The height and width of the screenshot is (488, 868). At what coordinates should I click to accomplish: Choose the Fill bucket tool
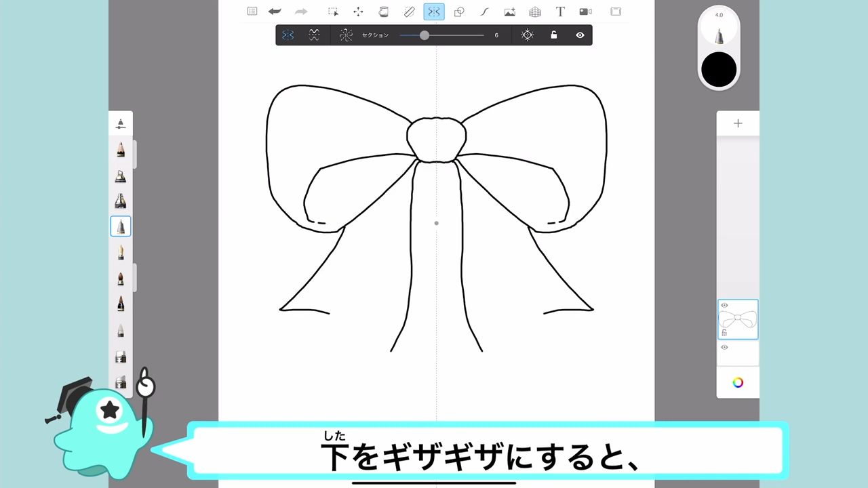383,12
